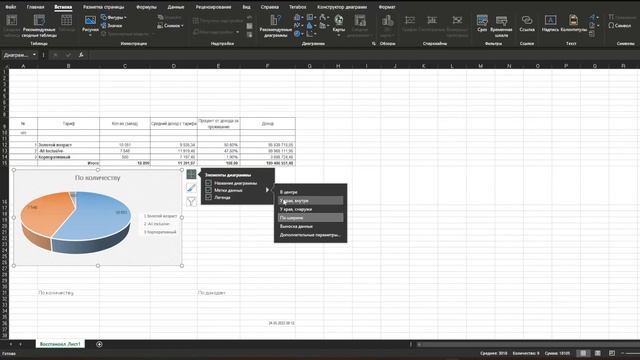
Task: Expand the Name Box dropdown arrow
Action: pyautogui.click(x=34, y=55)
